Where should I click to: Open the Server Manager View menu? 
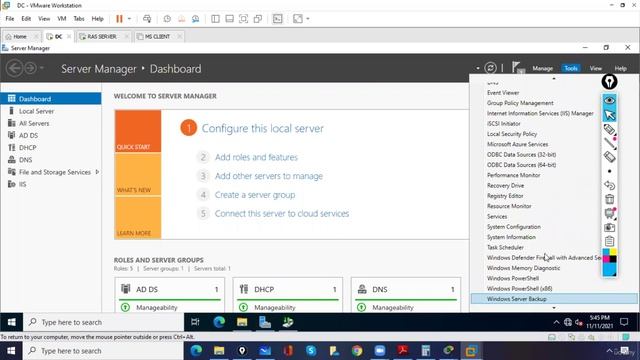(596, 68)
